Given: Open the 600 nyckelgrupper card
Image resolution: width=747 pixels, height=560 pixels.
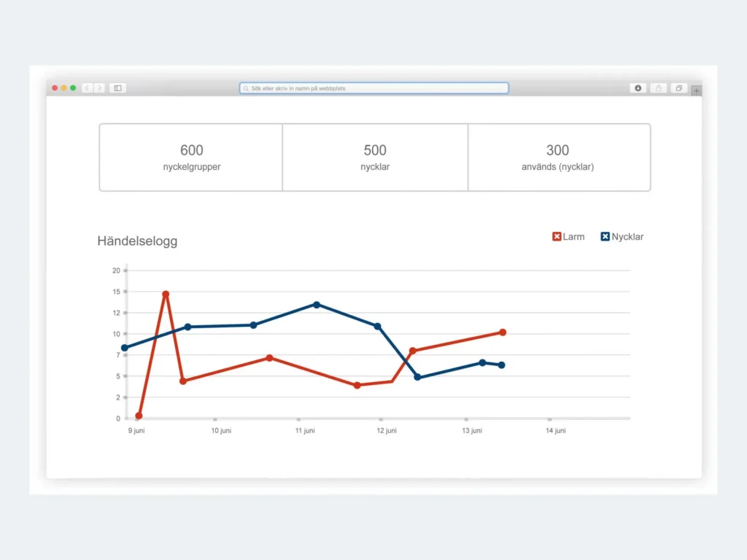Looking at the screenshot, I should pos(191,157).
